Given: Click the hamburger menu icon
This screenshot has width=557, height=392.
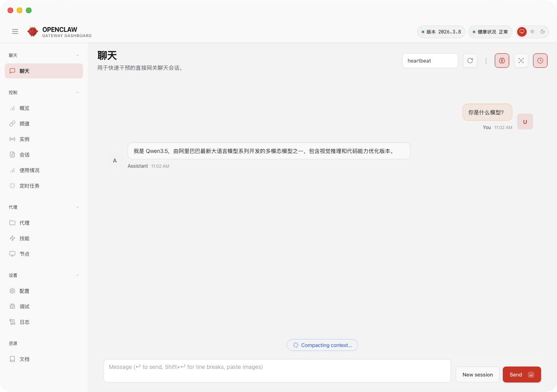Looking at the screenshot, I should tap(15, 31).
